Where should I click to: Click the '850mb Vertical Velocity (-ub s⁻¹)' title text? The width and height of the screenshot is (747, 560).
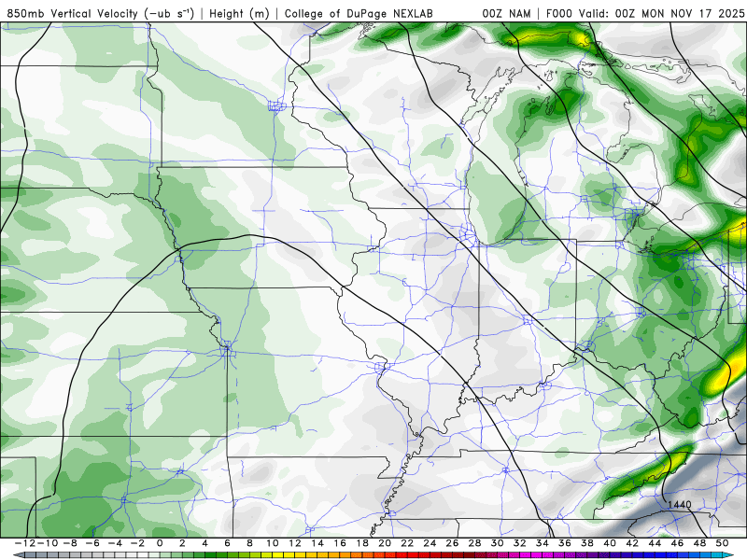[101, 14]
